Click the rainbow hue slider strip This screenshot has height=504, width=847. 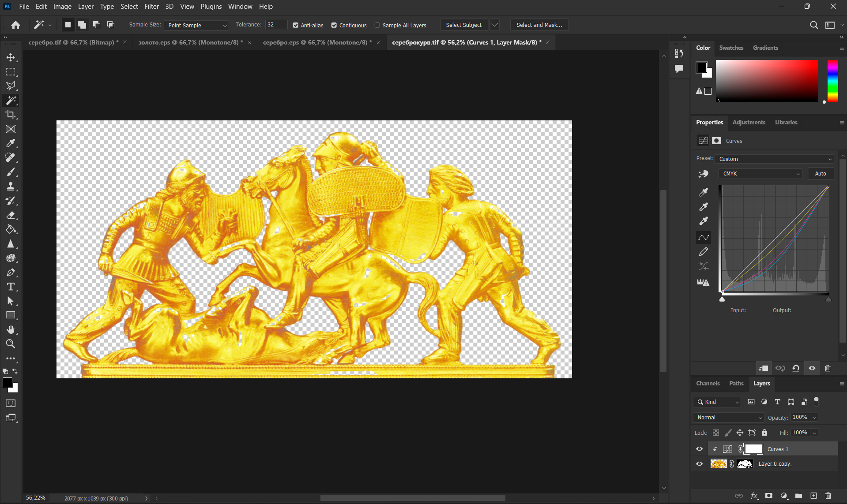pos(833,81)
